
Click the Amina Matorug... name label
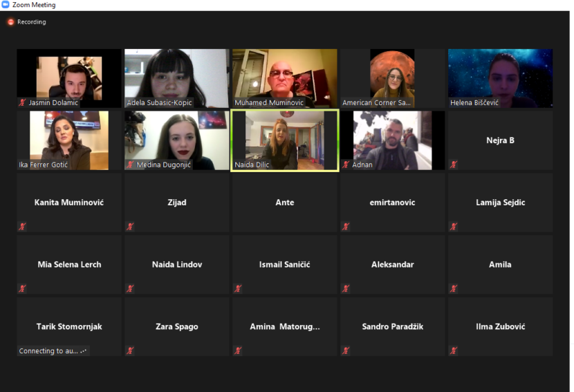coord(285,326)
